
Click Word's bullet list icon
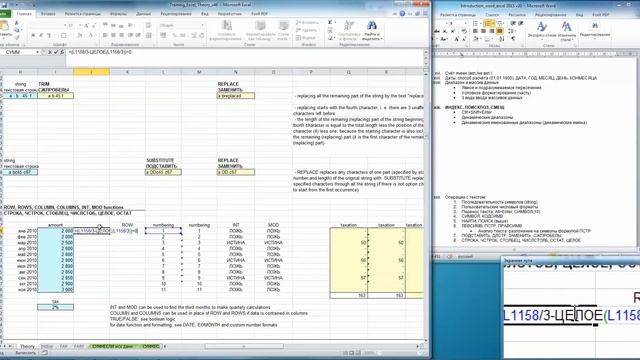click(475, 24)
